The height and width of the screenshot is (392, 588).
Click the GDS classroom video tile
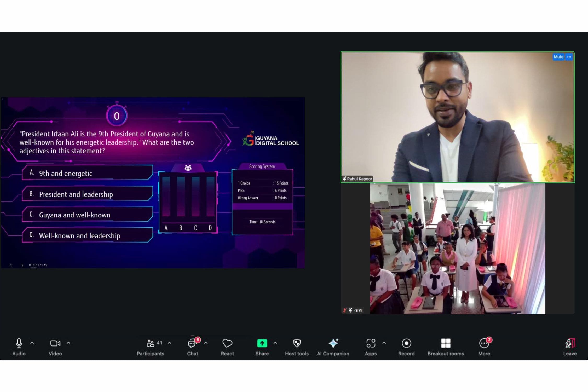457,248
